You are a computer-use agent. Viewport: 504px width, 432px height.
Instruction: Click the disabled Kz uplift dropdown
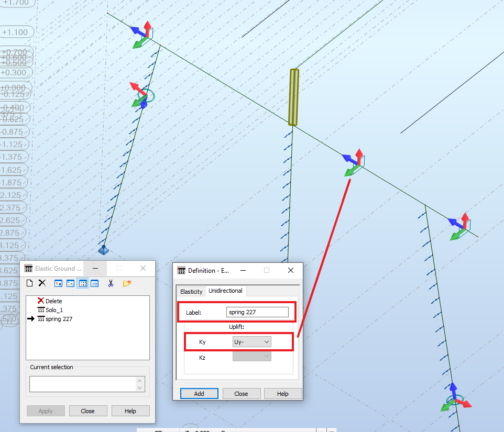click(251, 356)
